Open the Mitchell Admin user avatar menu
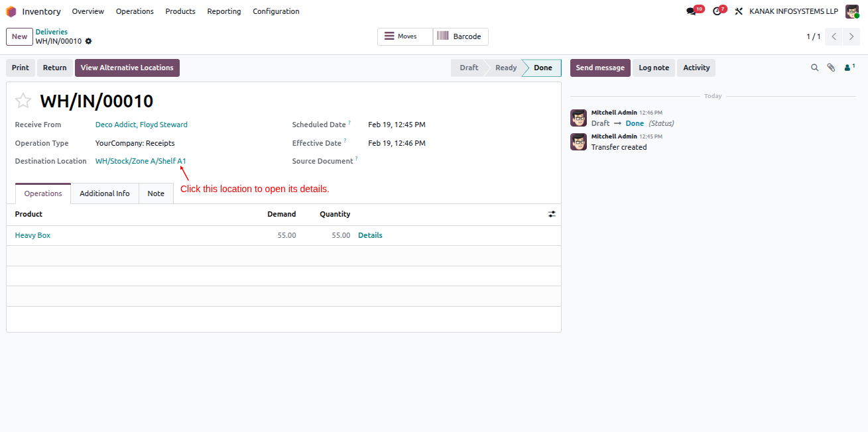Viewport: 868px width, 432px height. [x=852, y=11]
